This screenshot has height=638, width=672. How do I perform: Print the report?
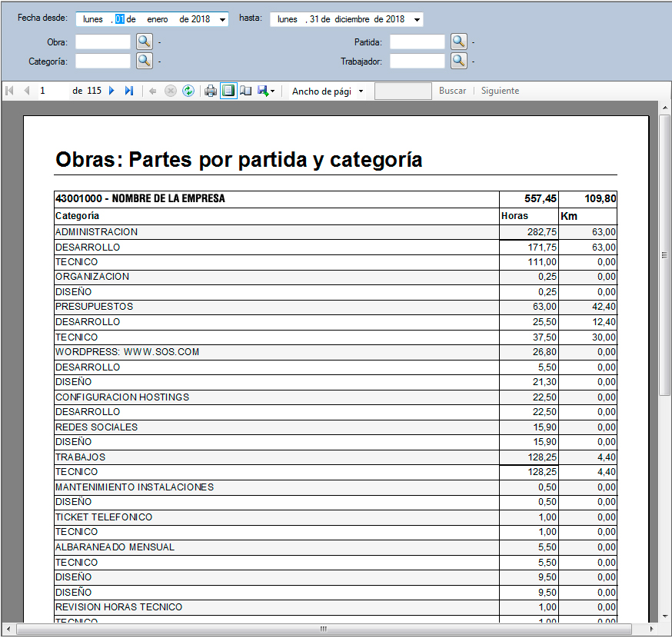tap(211, 91)
